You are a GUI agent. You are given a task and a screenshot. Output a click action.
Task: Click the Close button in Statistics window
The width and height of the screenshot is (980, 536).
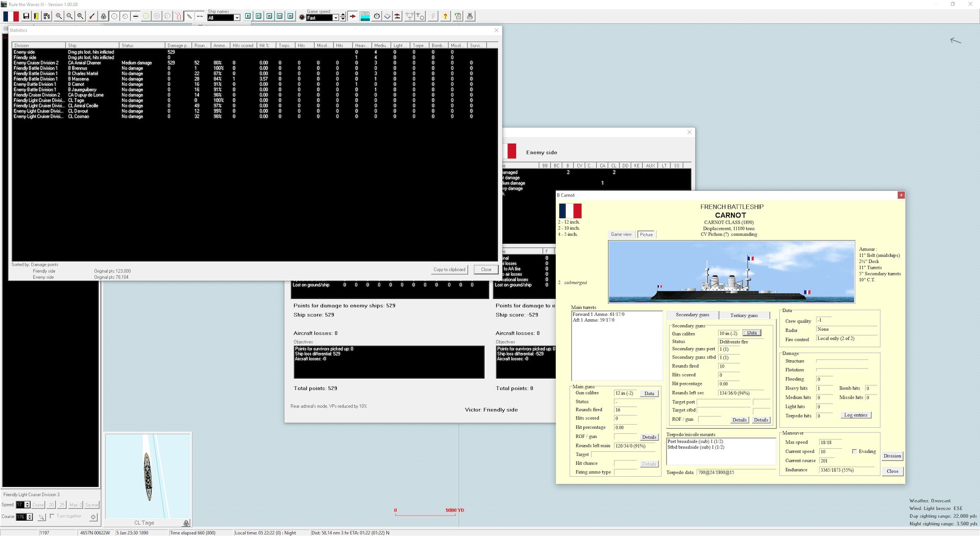tap(486, 270)
